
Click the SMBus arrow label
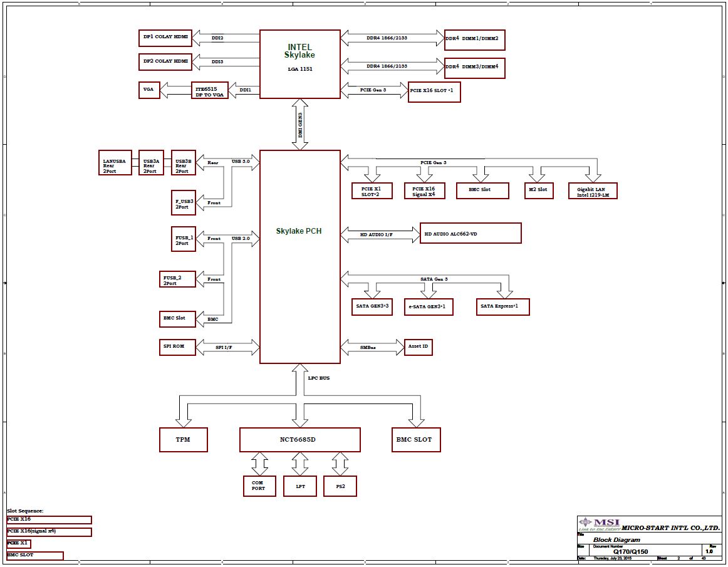click(x=368, y=347)
